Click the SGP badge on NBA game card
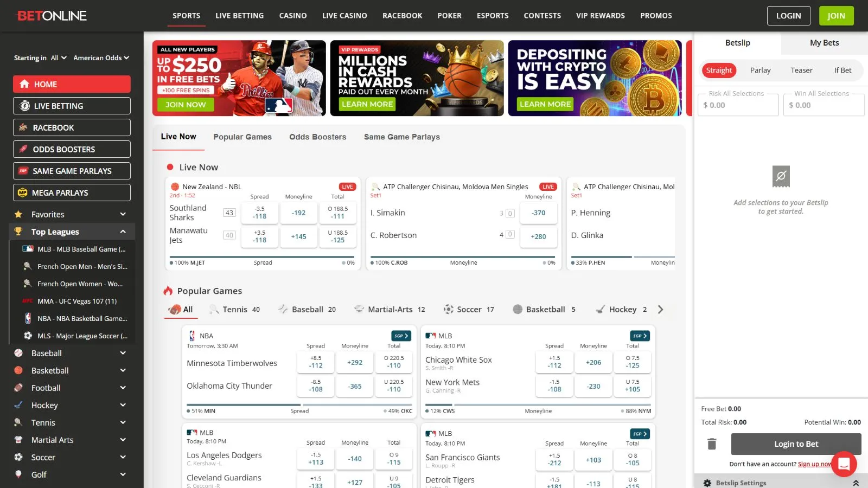 point(400,336)
